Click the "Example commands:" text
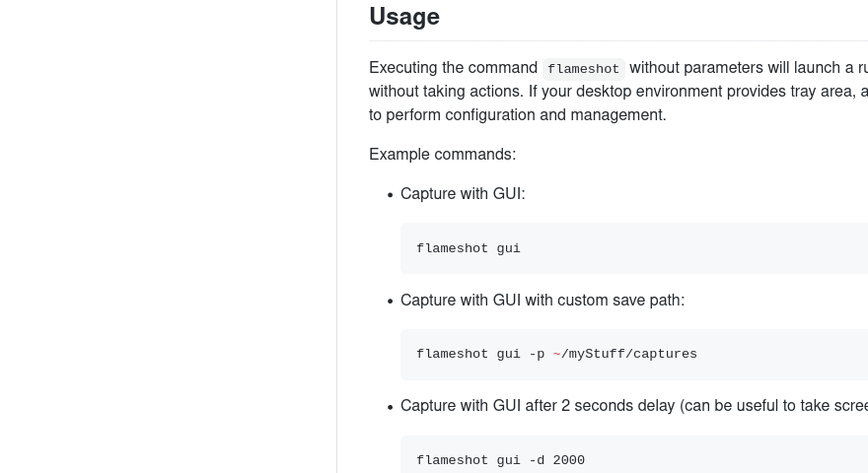The width and height of the screenshot is (868, 473). tap(442, 155)
